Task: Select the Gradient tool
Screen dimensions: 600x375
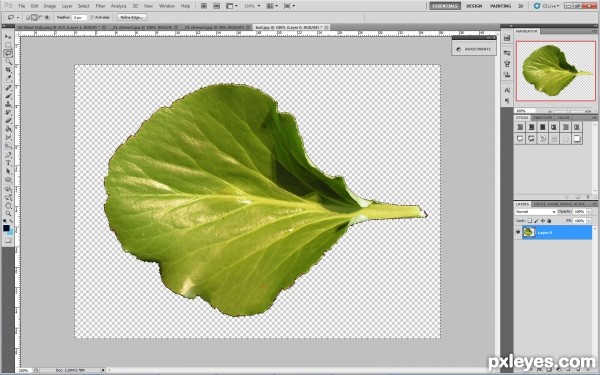Action: coord(8,129)
